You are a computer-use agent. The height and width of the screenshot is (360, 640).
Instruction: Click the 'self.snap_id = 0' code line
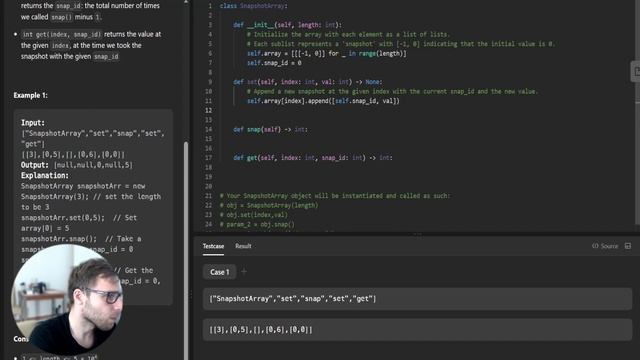274,63
